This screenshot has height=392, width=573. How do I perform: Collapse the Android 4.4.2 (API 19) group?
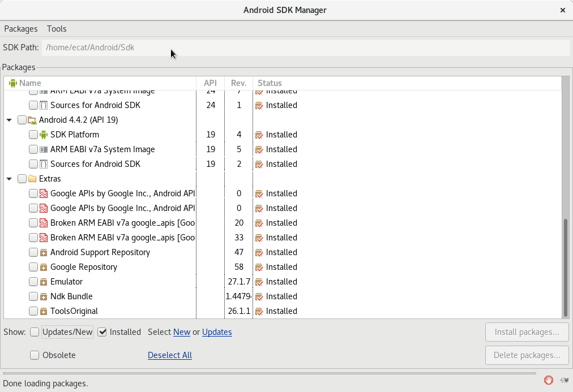[9, 120]
